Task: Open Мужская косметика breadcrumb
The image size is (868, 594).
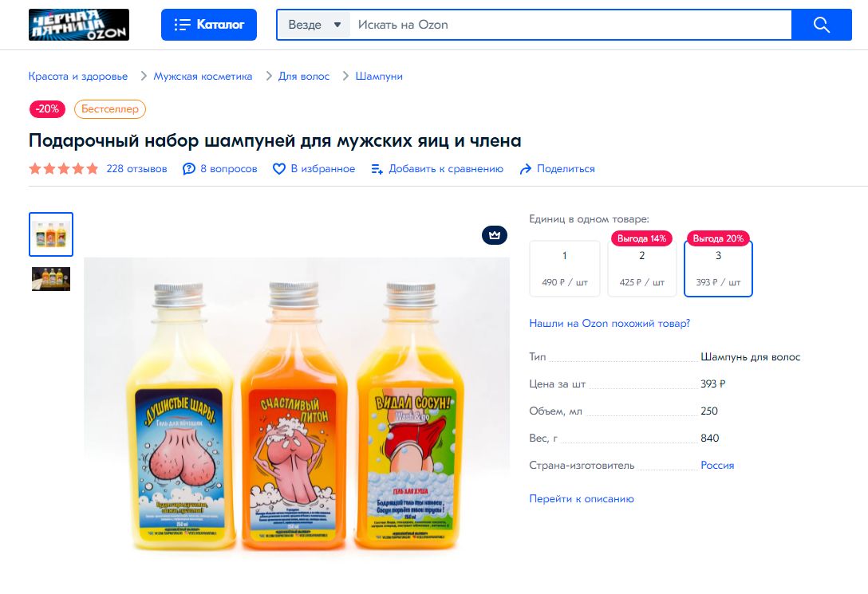Action: tap(203, 77)
